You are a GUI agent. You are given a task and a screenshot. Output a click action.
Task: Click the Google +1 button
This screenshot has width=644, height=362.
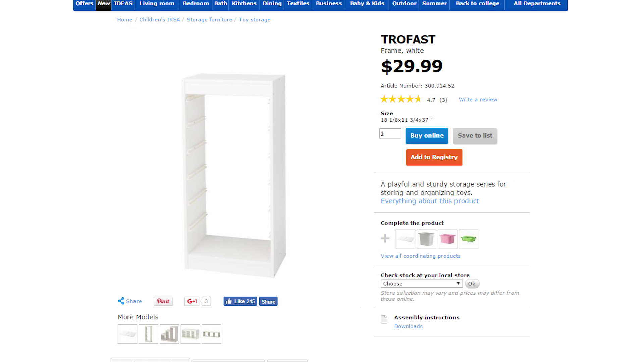[x=192, y=301]
